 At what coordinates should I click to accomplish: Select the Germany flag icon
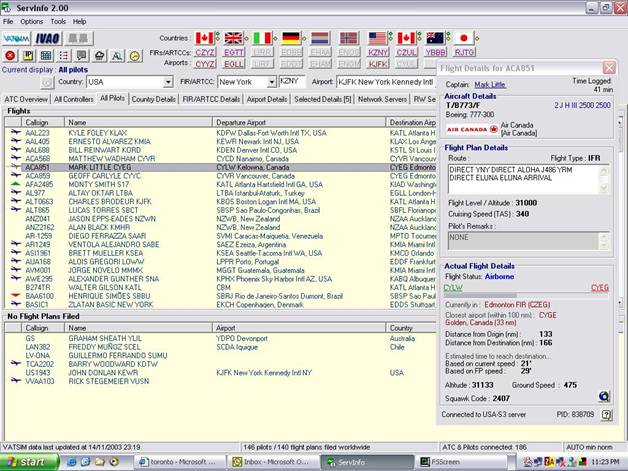pyautogui.click(x=292, y=37)
